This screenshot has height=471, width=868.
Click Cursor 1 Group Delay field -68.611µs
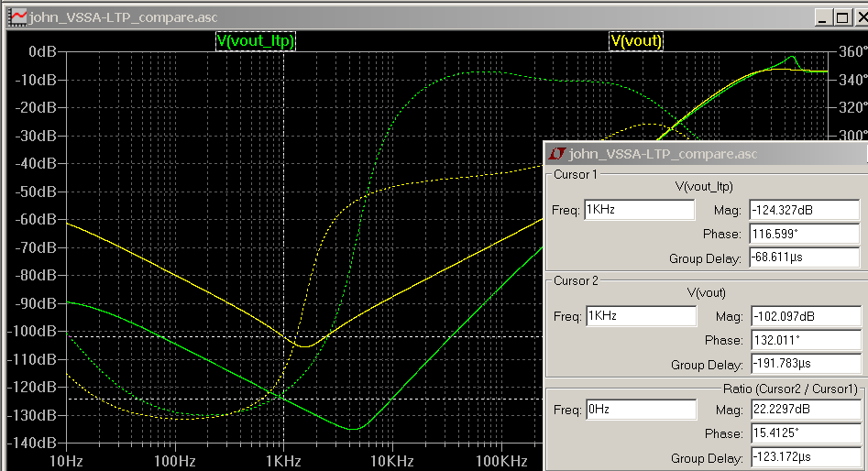point(805,257)
